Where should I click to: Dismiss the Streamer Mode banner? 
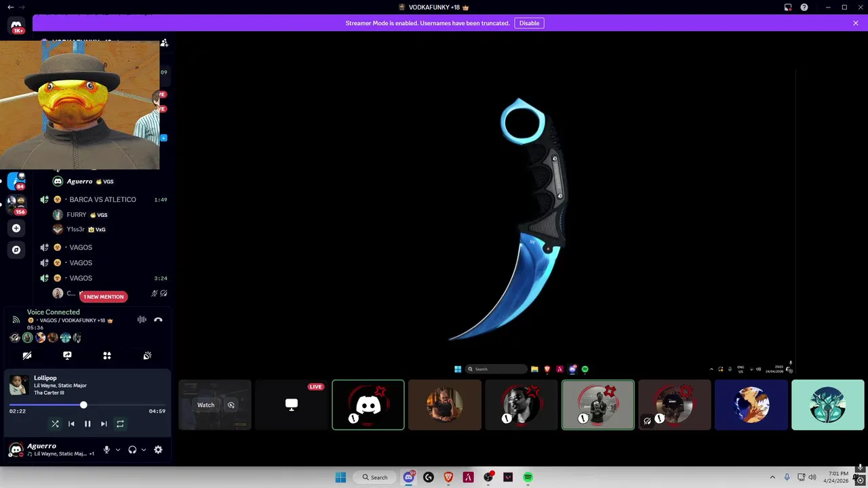coord(856,23)
